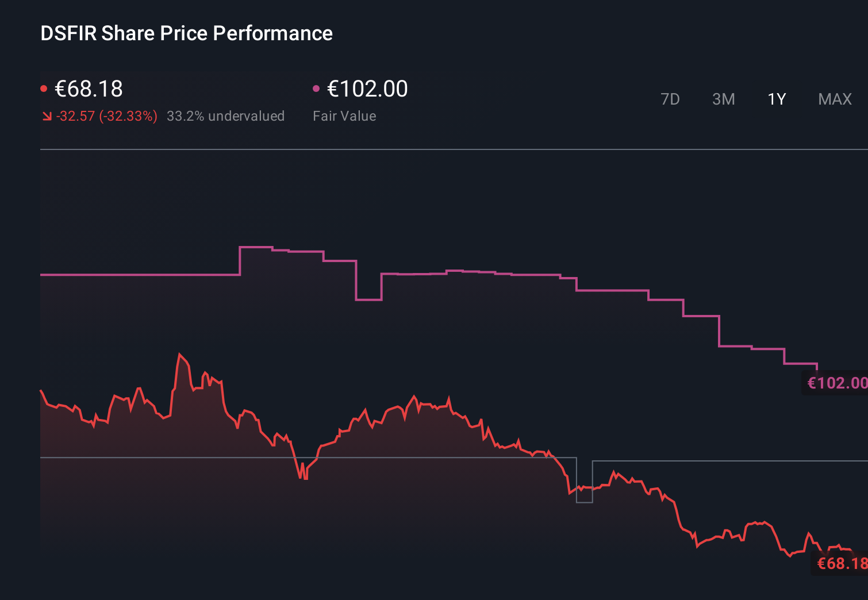The height and width of the screenshot is (600, 868).
Task: Switch to the 3M time range
Action: pyautogui.click(x=724, y=99)
